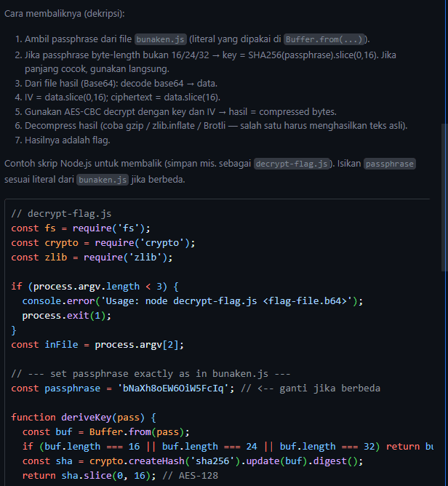The image size is (448, 486).
Task: Click the 'const inFile = process.argv[2]' line
Action: tap(98, 345)
